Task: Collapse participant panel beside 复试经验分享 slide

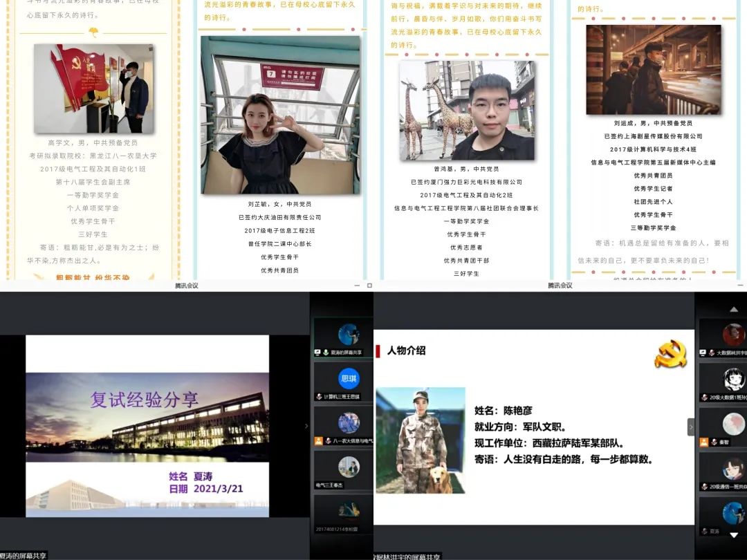Action: click(306, 427)
